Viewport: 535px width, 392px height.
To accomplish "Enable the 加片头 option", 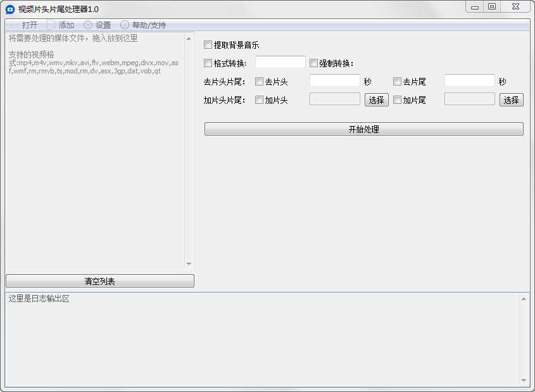I will (258, 99).
